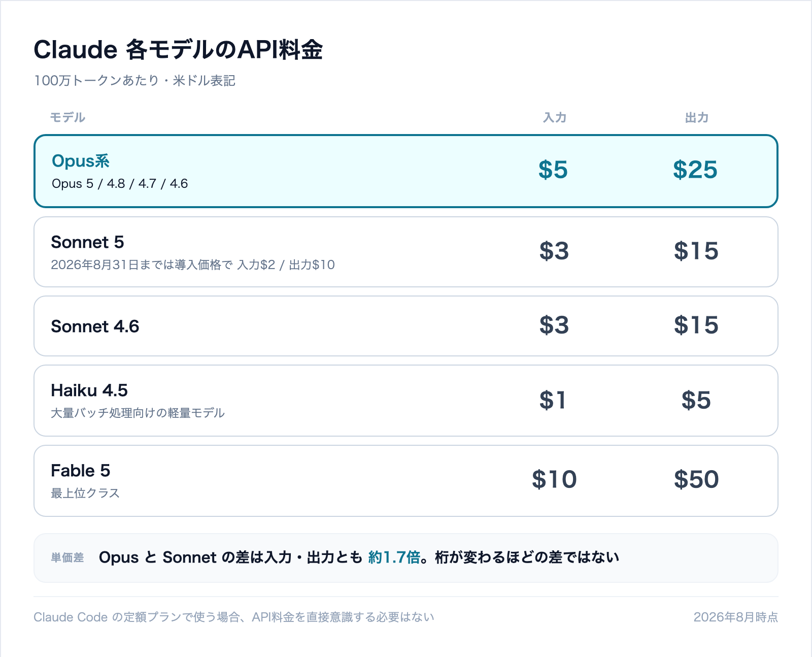This screenshot has width=812, height=657.
Task: Click the Sonnet 5 introductory price note
Action: click(x=193, y=265)
